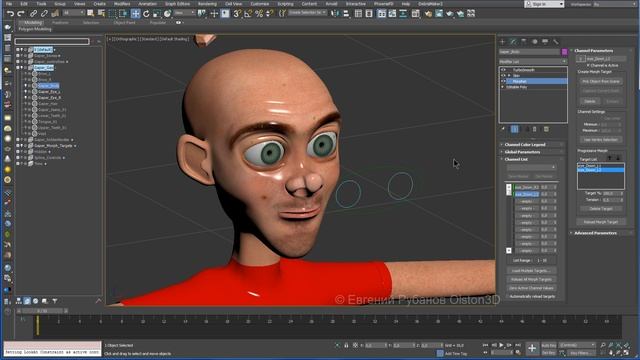Collapse the Channel Parameters rollout
This screenshot has width=640, height=360.
602,51
